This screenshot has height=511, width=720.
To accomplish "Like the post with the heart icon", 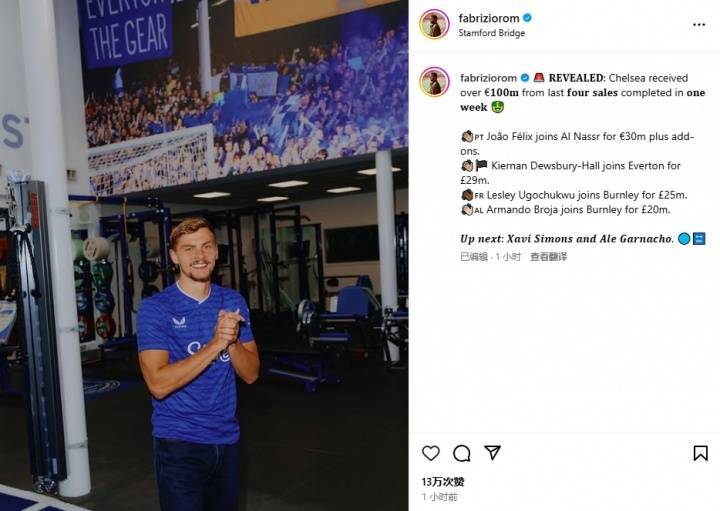I will (x=431, y=453).
